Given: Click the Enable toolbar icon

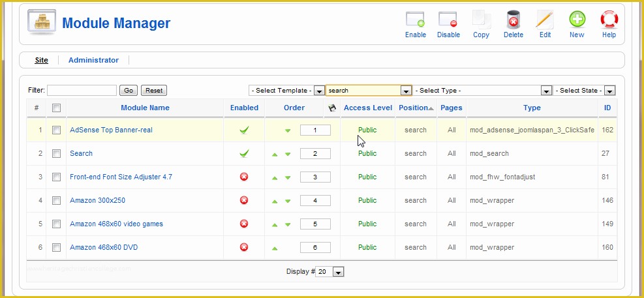Looking at the screenshot, I should [415, 20].
